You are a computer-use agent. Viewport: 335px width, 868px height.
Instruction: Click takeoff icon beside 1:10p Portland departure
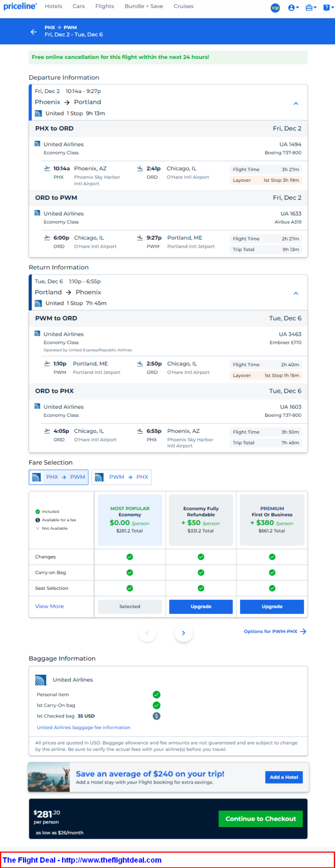[47, 364]
